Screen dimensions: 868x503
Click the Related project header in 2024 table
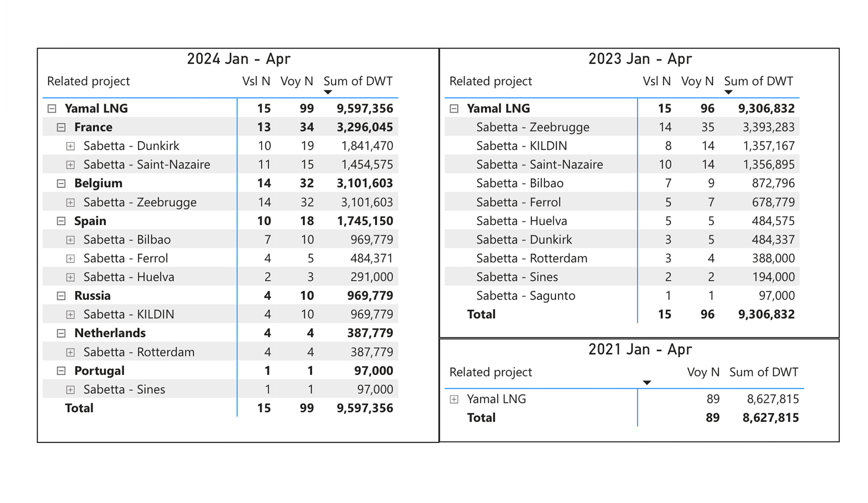[88, 81]
